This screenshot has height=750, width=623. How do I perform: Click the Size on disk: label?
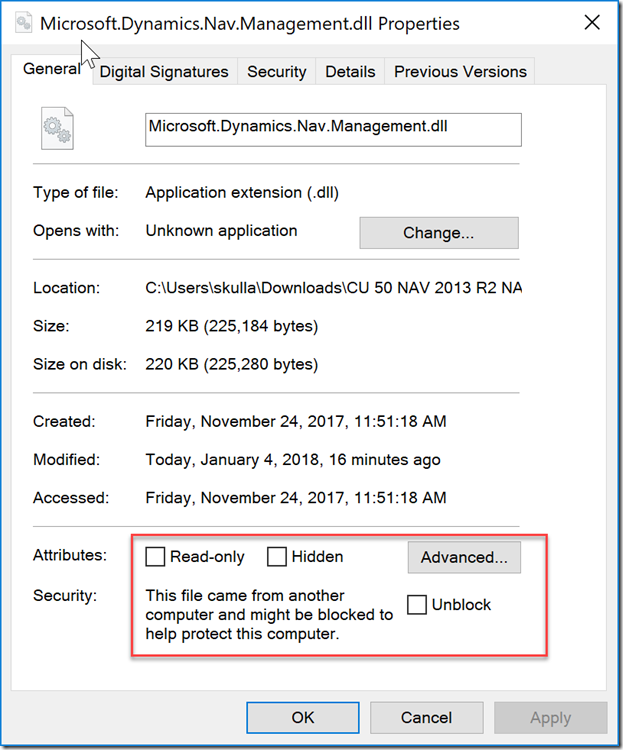pyautogui.click(x=80, y=364)
